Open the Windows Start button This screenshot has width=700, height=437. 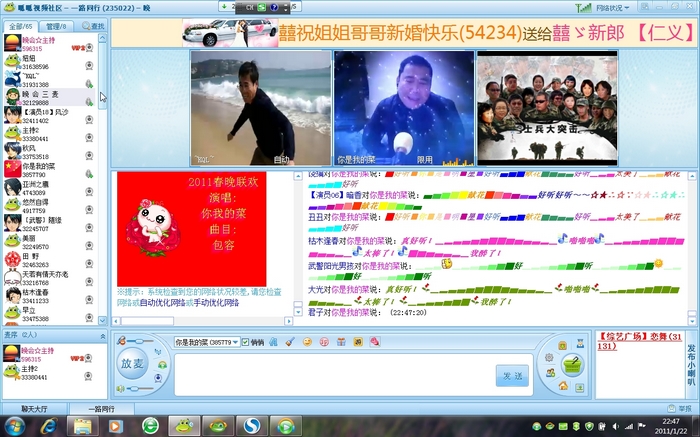tap(15, 426)
